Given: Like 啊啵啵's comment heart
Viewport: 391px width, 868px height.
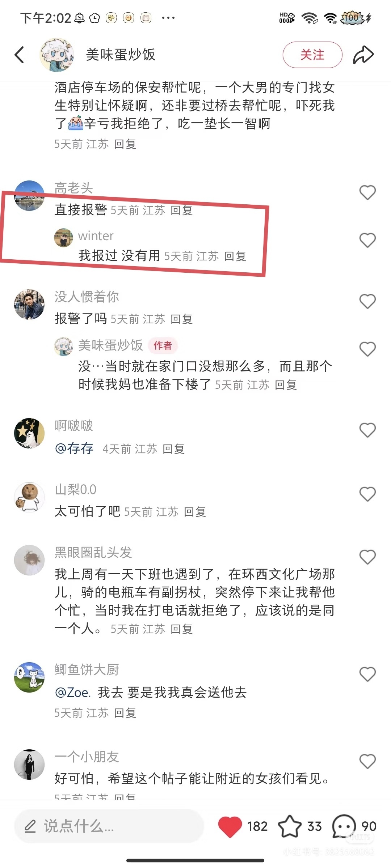Looking at the screenshot, I should (x=367, y=430).
